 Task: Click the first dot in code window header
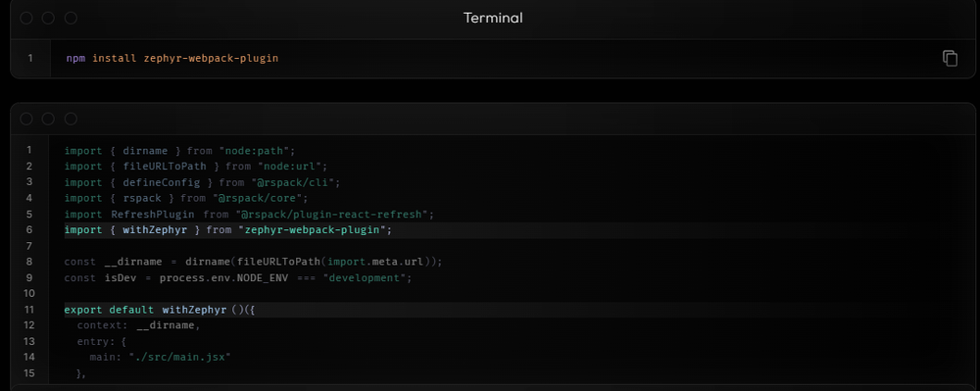(26, 119)
